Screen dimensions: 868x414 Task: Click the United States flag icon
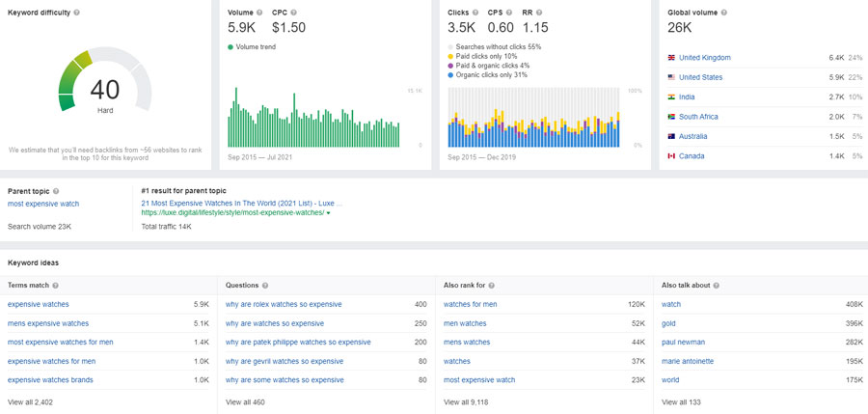pos(671,77)
